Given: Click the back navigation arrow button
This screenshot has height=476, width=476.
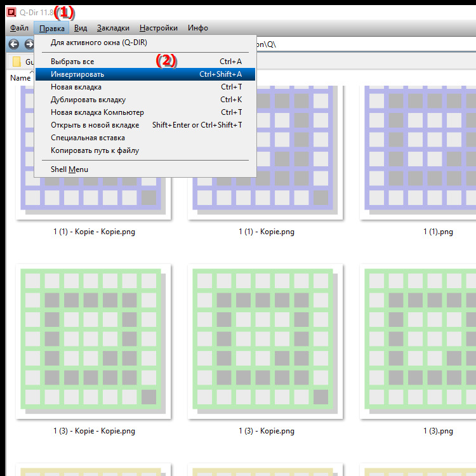Looking at the screenshot, I should coord(13,44).
